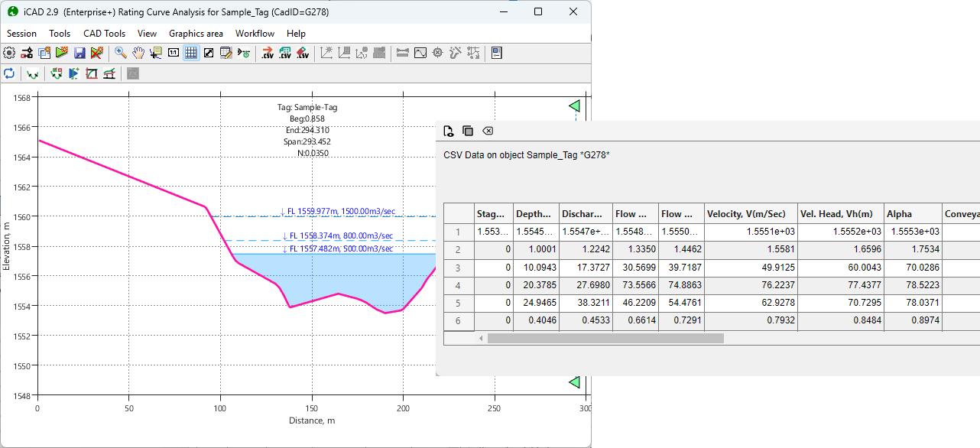The image size is (980, 448).
Task: Click the blue refresh arrows icon
Action: pyautogui.click(x=9, y=73)
